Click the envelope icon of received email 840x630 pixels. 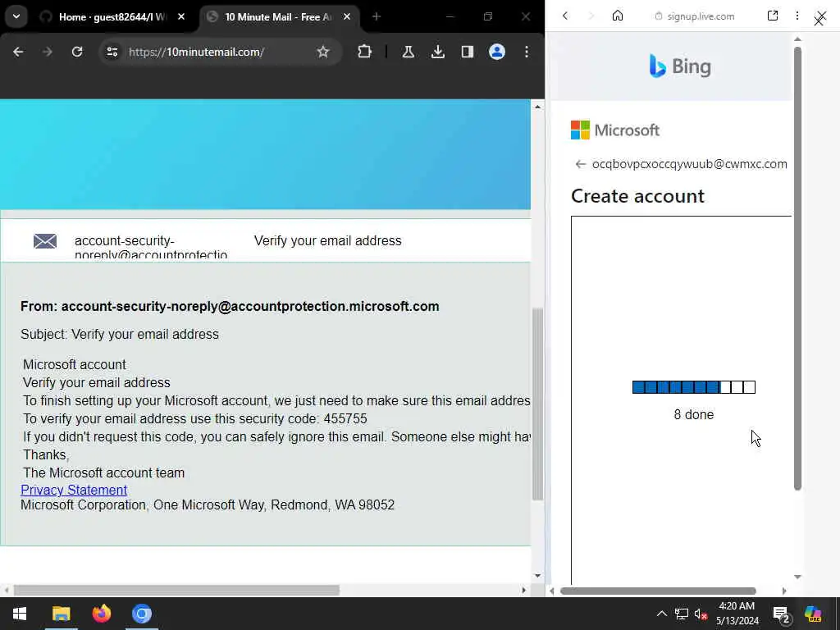click(x=45, y=241)
